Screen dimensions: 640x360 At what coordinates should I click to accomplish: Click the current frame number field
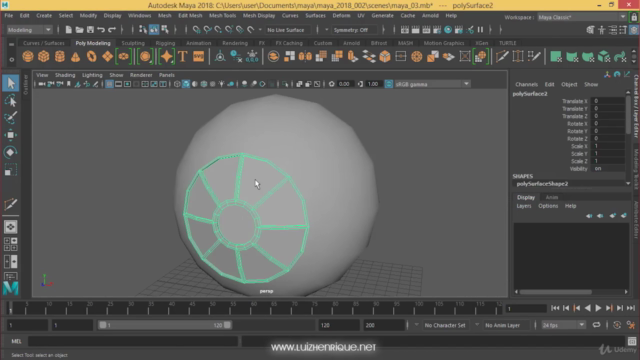click(526, 309)
